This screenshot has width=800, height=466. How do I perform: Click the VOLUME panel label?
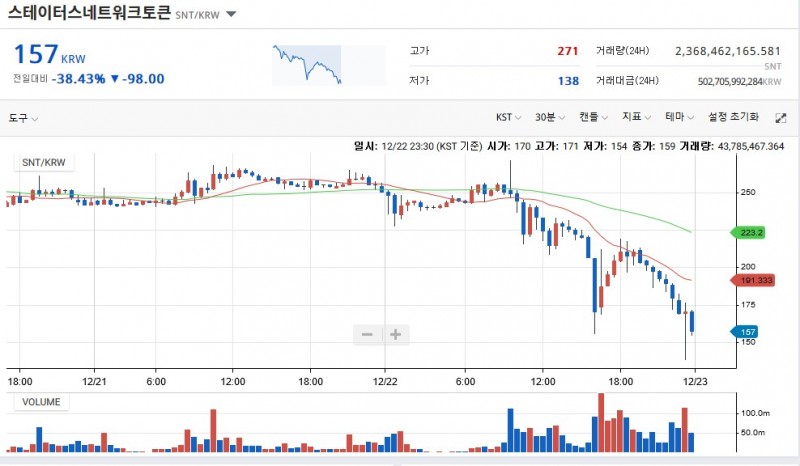coord(41,402)
